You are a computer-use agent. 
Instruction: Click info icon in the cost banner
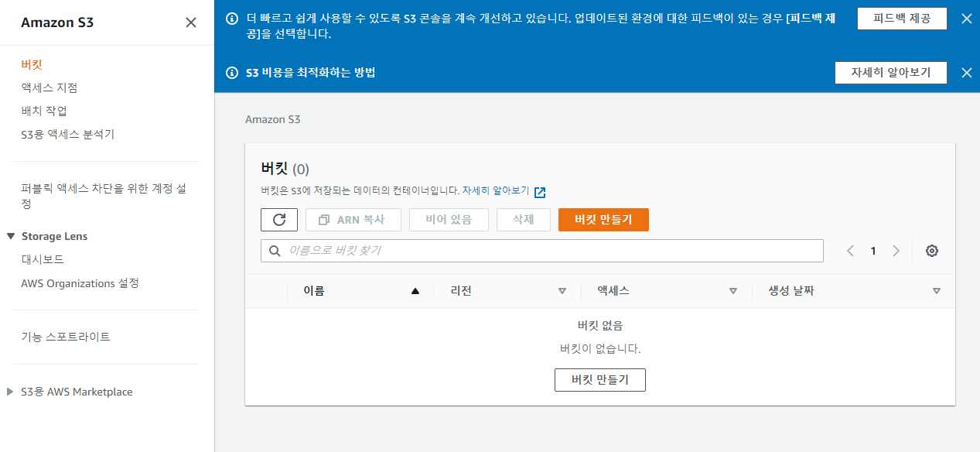click(231, 73)
